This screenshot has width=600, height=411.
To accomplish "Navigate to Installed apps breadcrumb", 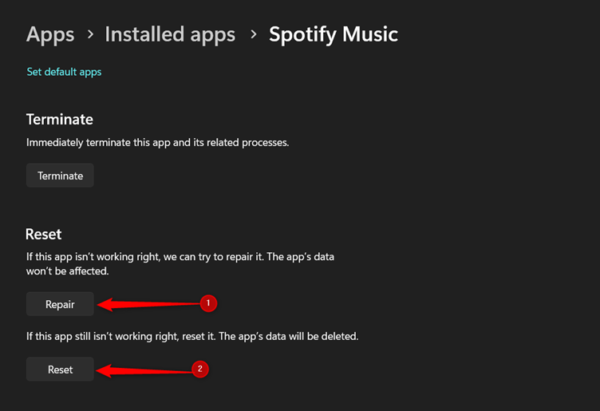I will [170, 35].
